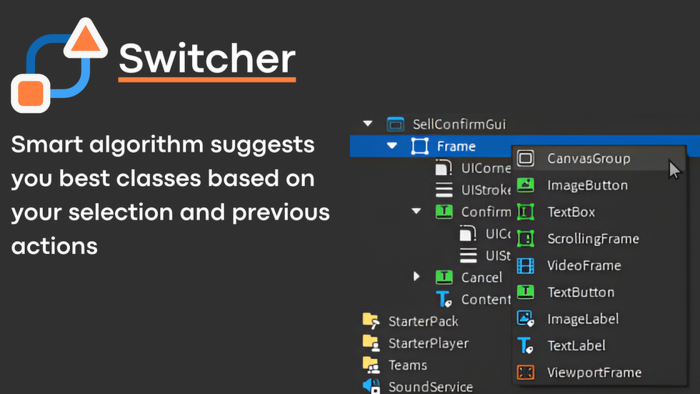Select the Content row label

486,299
